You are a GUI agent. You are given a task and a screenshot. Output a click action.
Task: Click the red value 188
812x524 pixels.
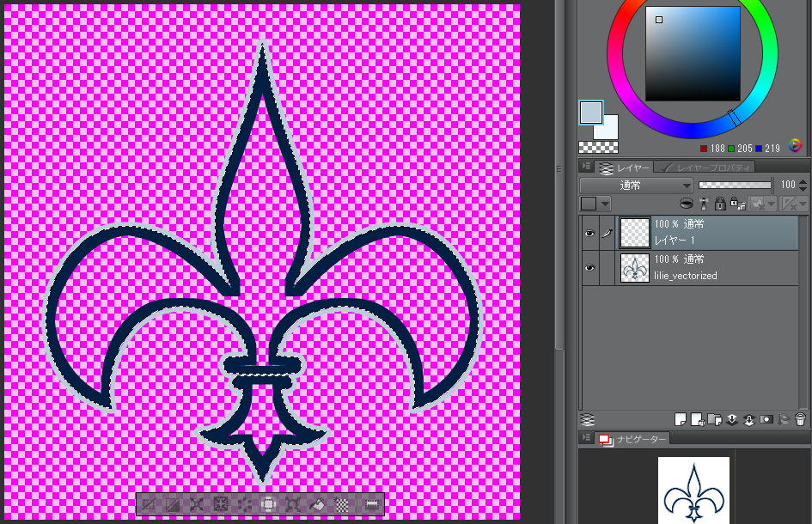coord(717,149)
